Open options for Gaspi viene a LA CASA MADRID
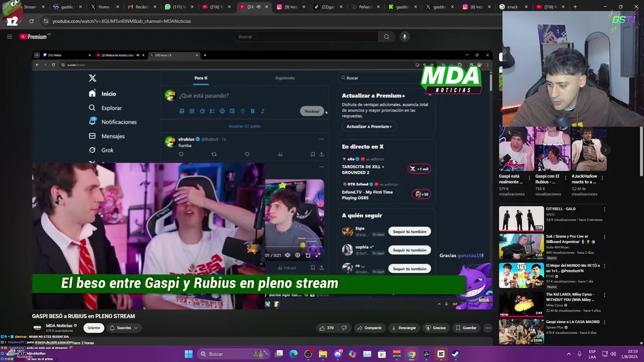The width and height of the screenshot is (644, 362). [605, 323]
